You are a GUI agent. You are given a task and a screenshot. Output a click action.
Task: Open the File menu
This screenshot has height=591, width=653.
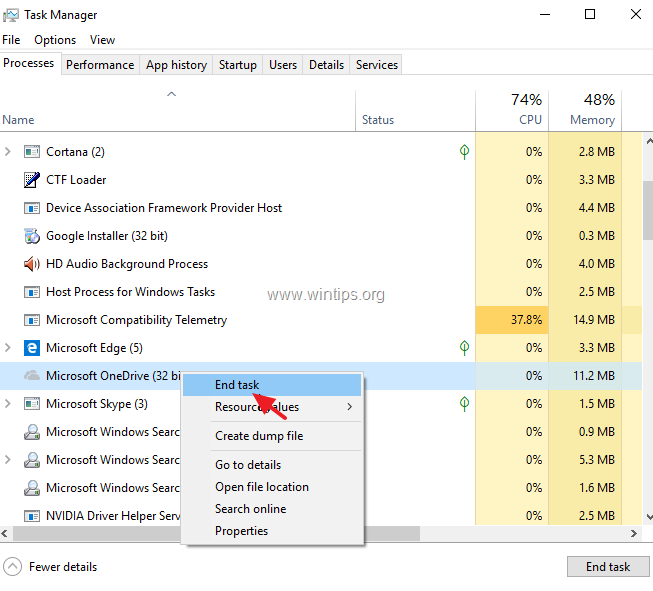click(11, 40)
